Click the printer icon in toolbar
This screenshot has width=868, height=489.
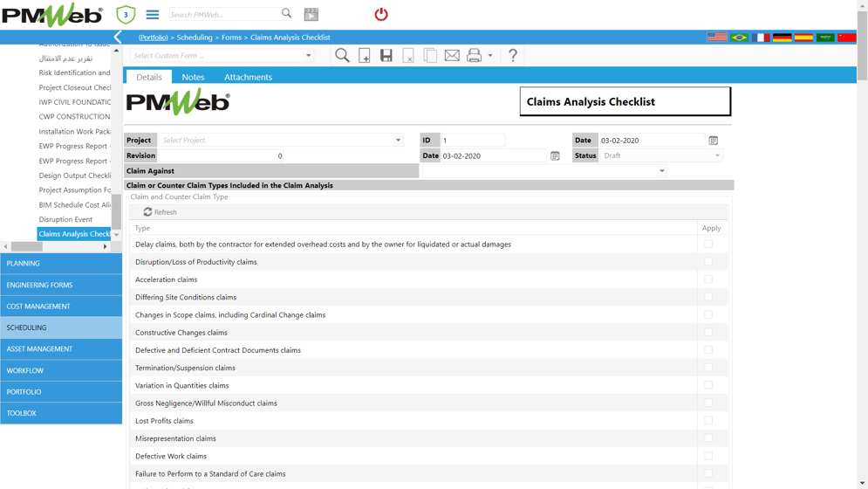474,56
